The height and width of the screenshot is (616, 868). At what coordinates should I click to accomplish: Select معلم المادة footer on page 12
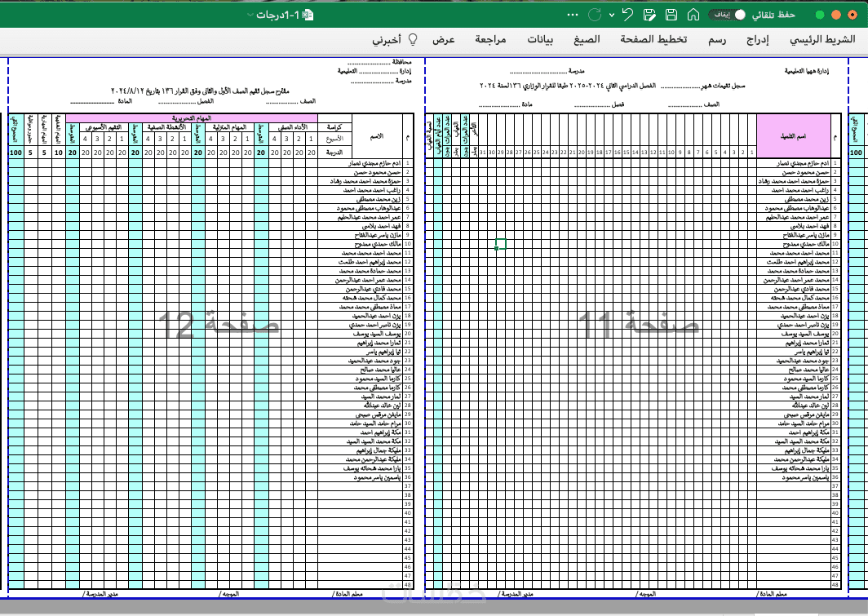coord(347,594)
